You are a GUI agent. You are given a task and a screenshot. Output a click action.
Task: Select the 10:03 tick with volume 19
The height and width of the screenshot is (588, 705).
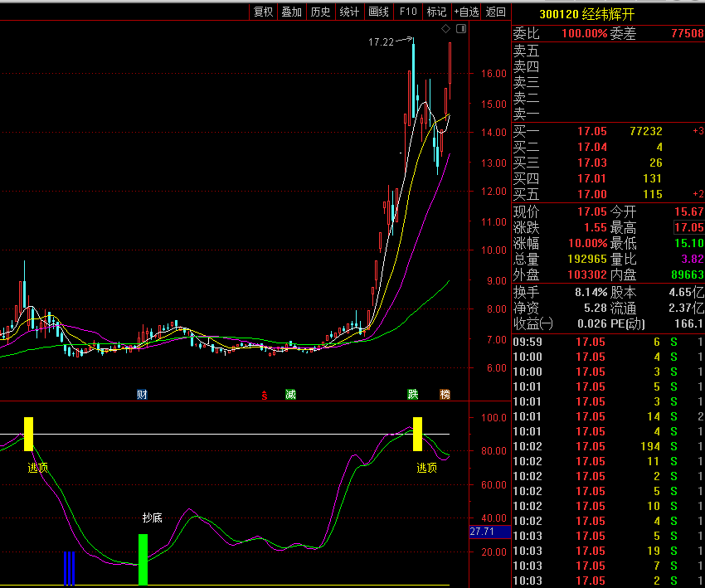(608, 551)
